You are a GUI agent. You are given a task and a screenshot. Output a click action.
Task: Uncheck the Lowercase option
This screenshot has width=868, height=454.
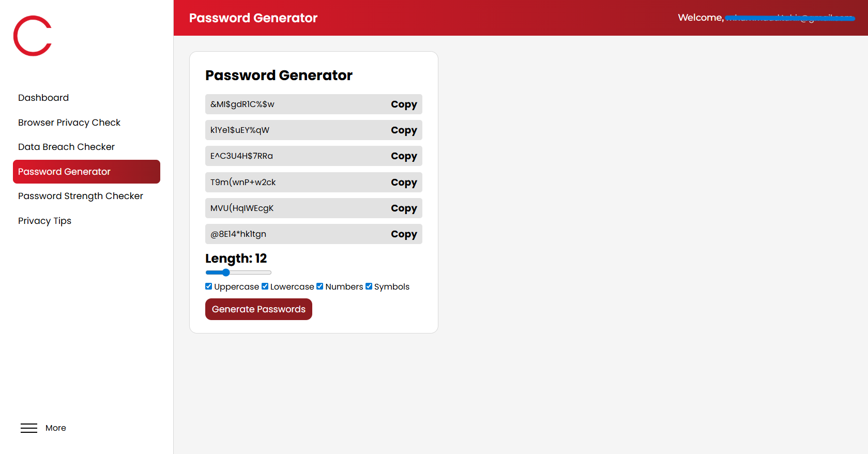point(265,286)
